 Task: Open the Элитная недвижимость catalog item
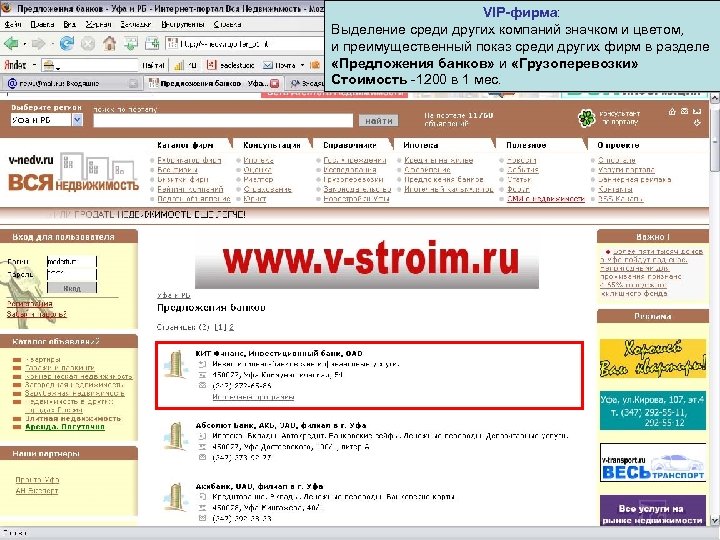point(73,418)
